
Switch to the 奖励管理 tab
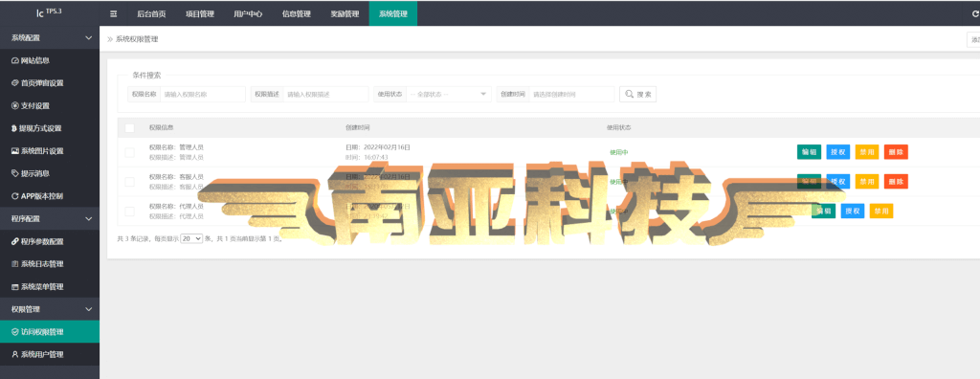[345, 13]
